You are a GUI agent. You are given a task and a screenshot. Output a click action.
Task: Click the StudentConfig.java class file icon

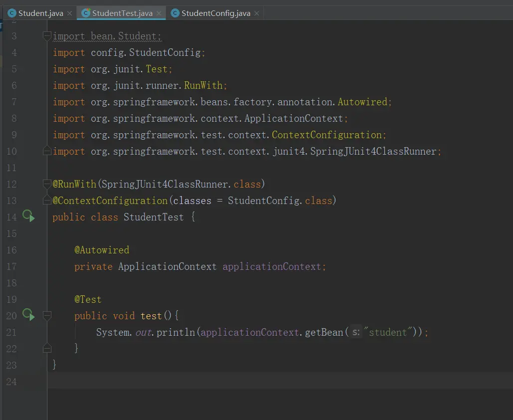175,13
